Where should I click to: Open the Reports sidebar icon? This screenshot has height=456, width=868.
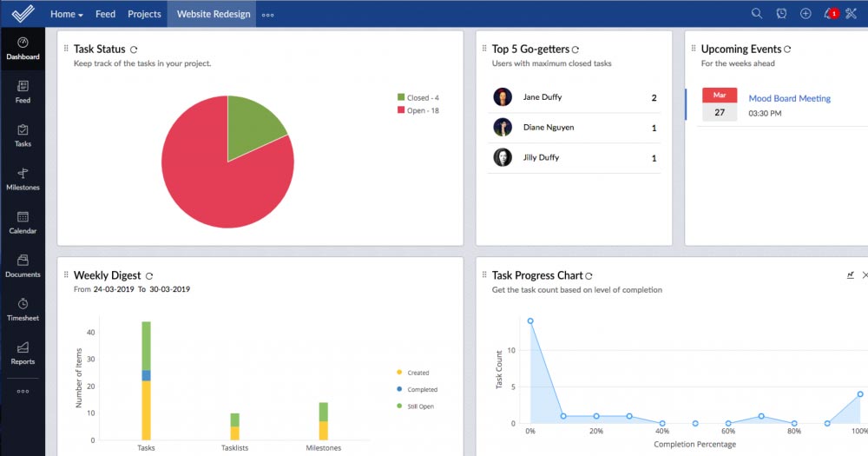point(23,353)
